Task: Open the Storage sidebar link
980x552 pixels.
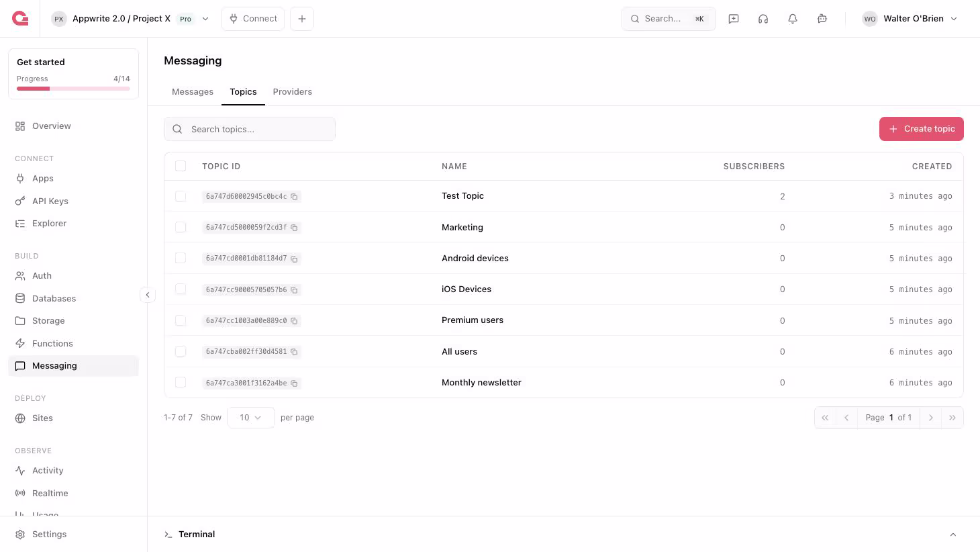Action: point(73,321)
